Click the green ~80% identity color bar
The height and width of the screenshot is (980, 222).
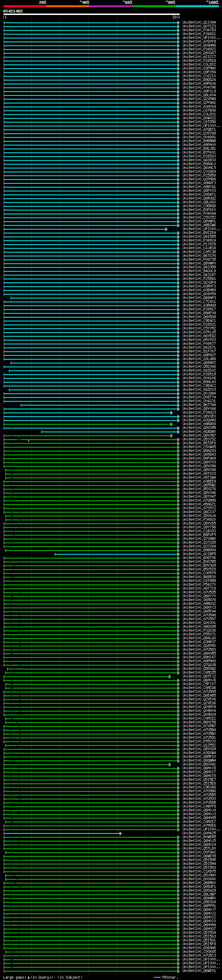154,6
